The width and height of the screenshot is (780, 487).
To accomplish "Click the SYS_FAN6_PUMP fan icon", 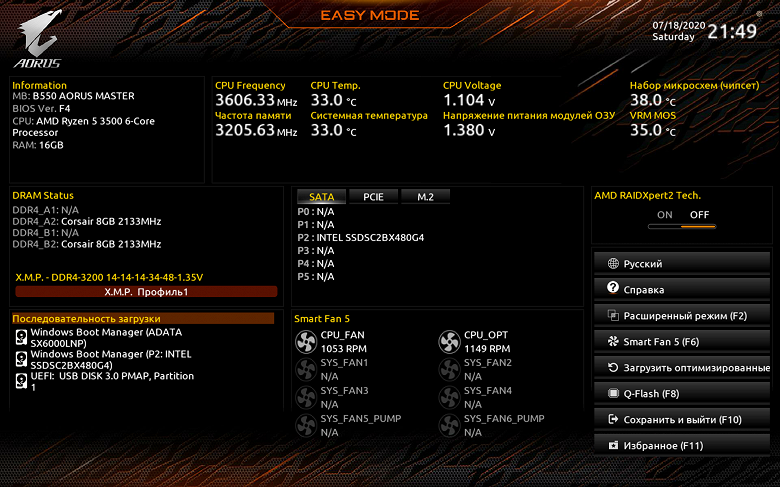I will [x=449, y=425].
